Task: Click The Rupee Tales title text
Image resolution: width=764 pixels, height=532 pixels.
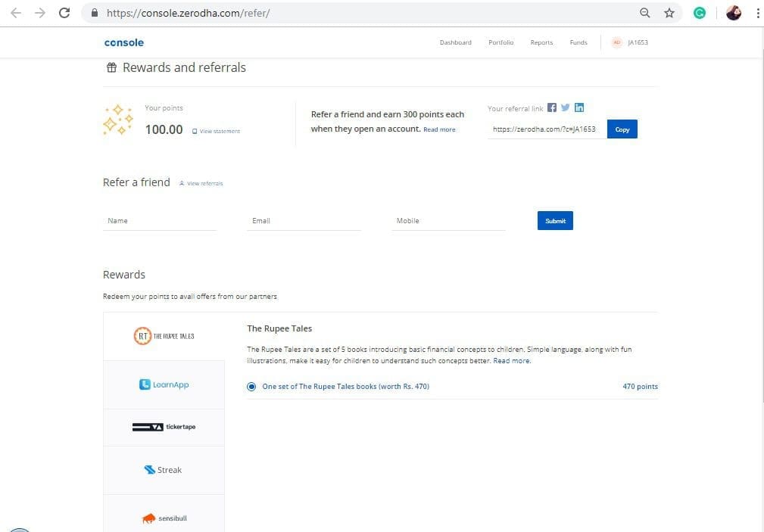Action: point(279,328)
